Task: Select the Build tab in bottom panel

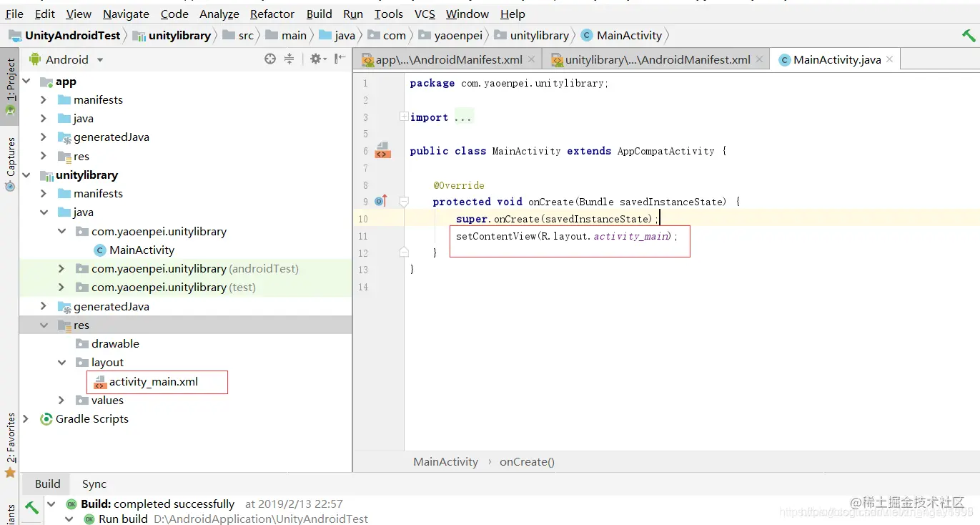Action: [x=48, y=484]
